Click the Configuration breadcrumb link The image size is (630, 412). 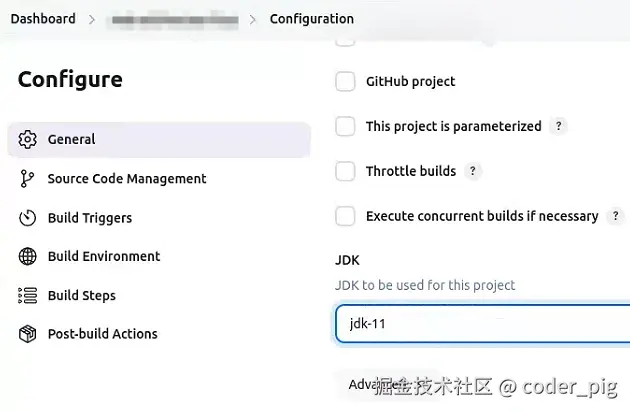[311, 19]
